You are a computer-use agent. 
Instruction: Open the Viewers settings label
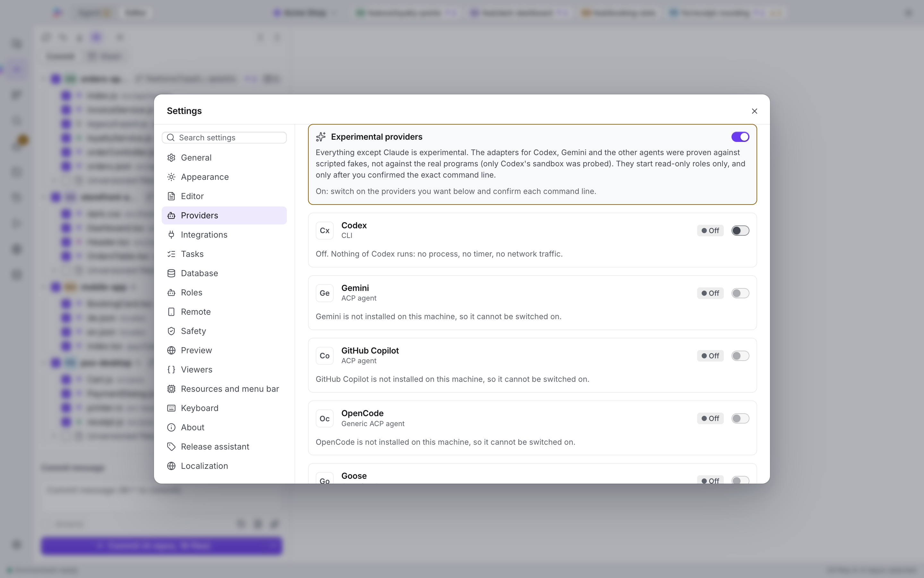[196, 370]
